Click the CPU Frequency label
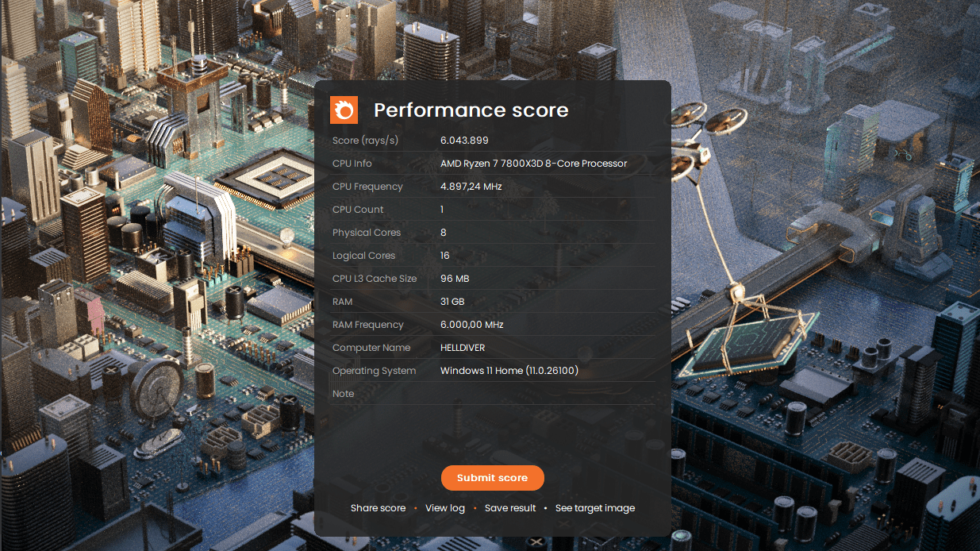This screenshot has width=980, height=551. pyautogui.click(x=367, y=187)
